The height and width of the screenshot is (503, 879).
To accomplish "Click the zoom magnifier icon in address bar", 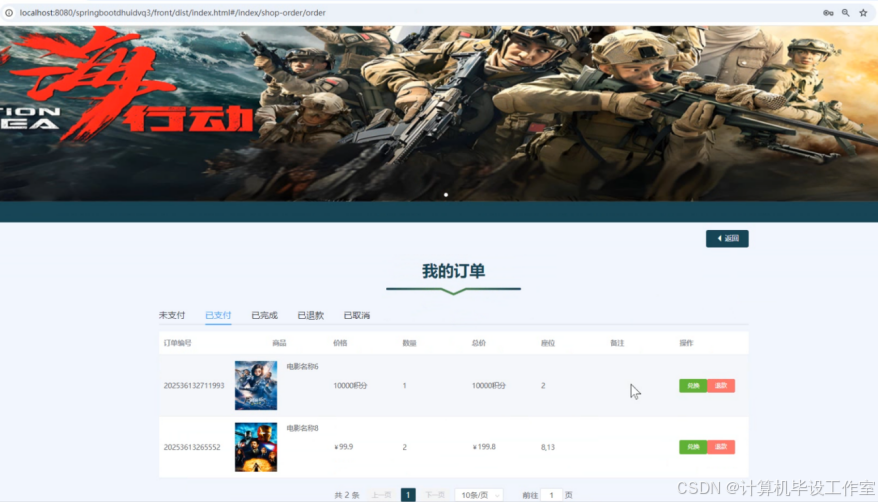I will click(845, 12).
